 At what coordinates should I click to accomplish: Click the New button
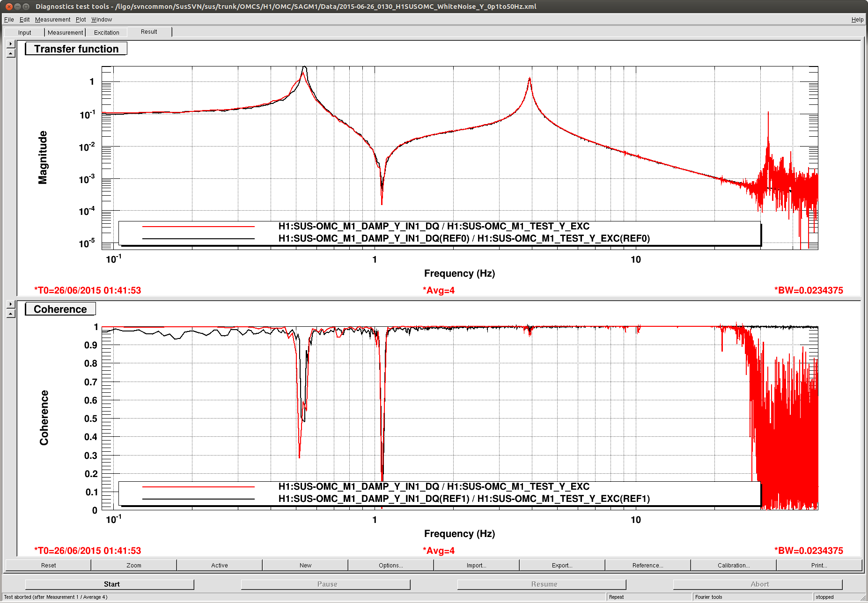(x=305, y=565)
